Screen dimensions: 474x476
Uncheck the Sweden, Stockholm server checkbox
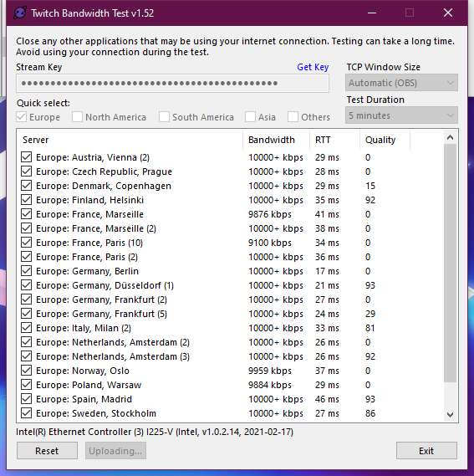(27, 413)
